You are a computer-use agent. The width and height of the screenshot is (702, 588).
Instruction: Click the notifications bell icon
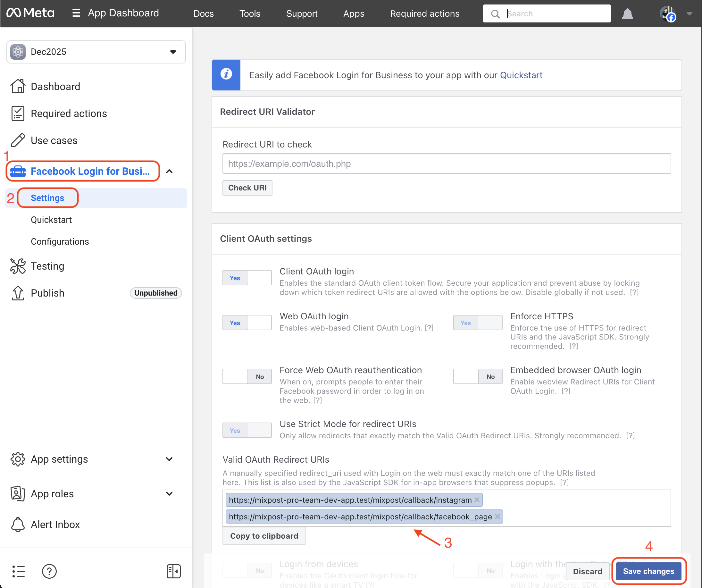tap(627, 14)
